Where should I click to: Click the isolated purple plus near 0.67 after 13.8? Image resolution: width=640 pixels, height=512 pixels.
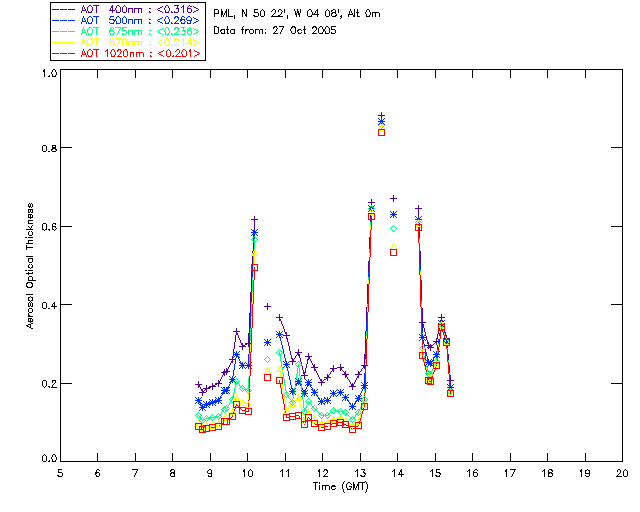pyautogui.click(x=393, y=198)
